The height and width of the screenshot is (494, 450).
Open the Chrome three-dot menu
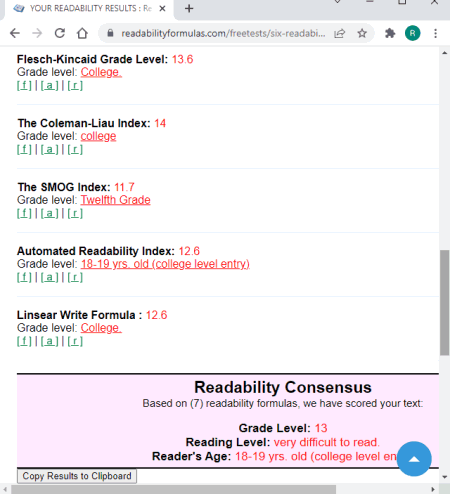tap(435, 33)
